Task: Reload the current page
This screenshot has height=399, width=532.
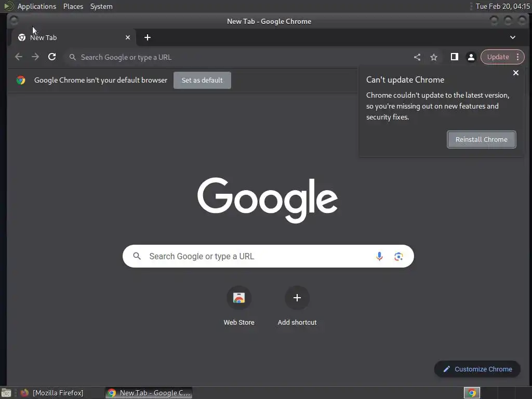Action: point(52,57)
